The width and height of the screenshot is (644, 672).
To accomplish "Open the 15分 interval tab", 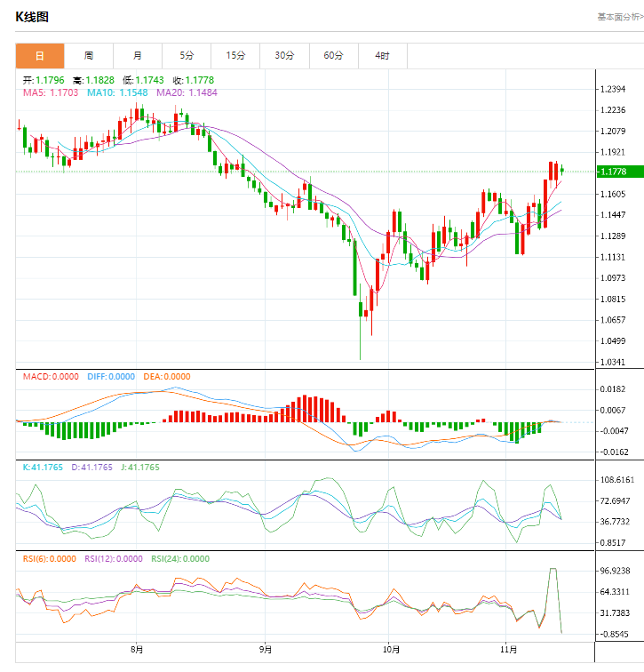I will (x=235, y=56).
